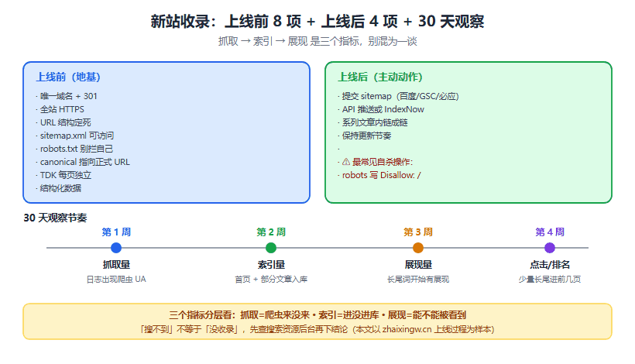Click the '点击/排名' metric label

550,265
